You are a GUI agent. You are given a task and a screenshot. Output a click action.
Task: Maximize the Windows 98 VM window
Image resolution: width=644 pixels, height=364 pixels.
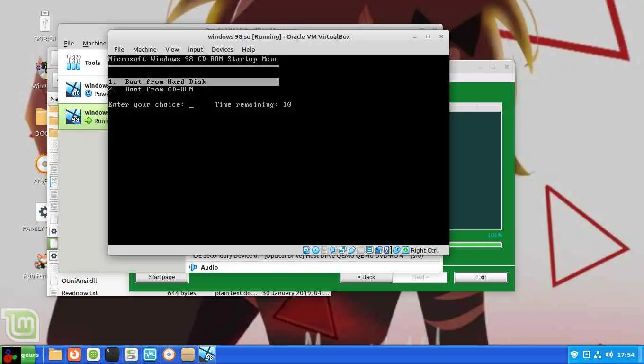coord(428,36)
